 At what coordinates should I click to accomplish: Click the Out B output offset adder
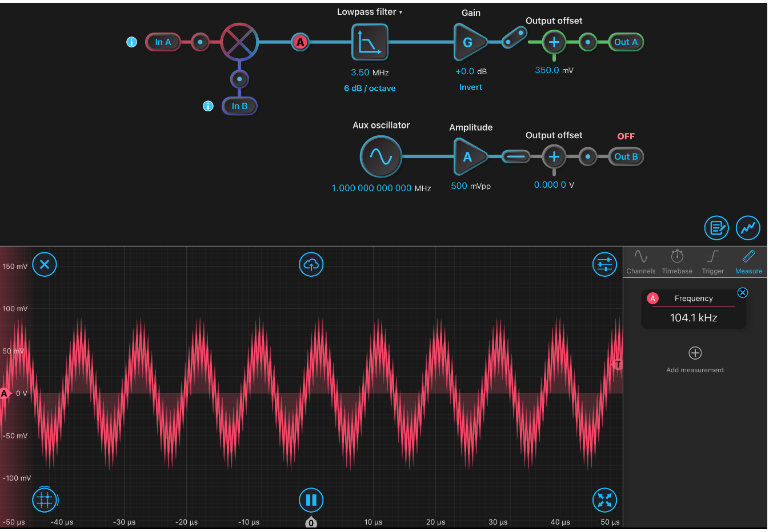[x=554, y=157]
